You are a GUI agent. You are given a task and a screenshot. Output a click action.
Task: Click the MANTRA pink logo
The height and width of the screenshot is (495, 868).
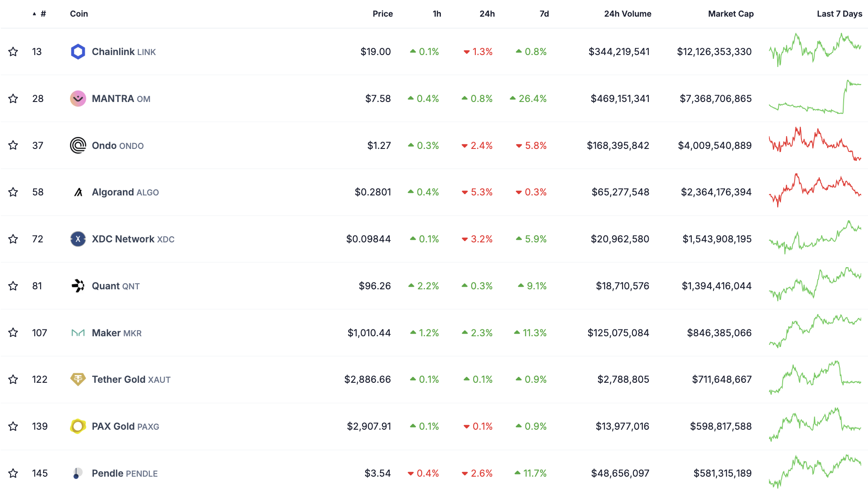(78, 99)
